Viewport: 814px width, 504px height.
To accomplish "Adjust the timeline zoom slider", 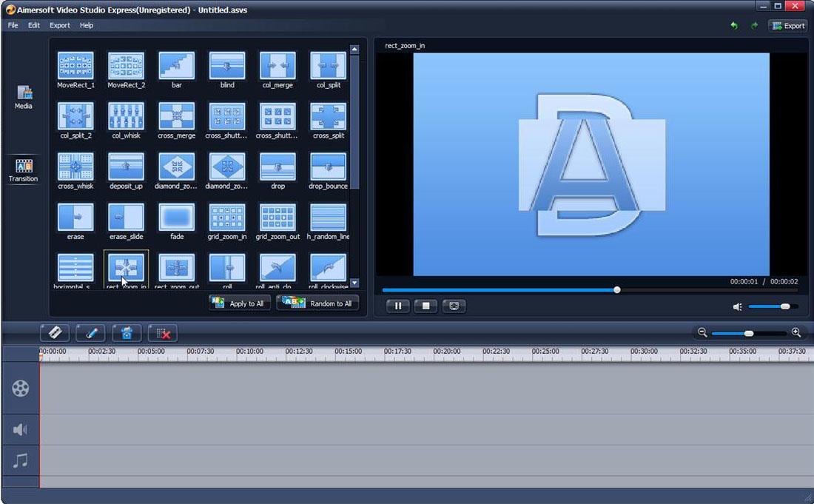I will coord(749,333).
